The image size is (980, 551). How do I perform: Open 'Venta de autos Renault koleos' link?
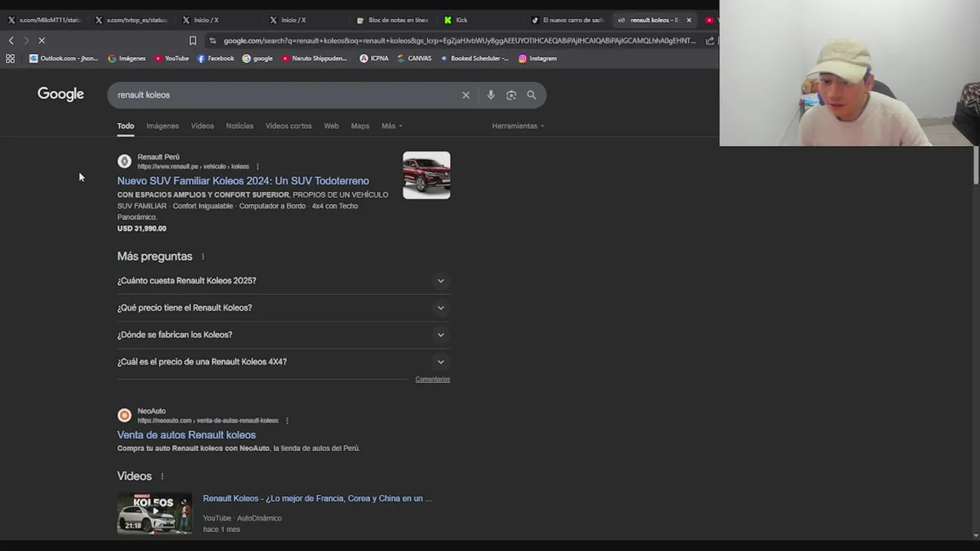186,435
